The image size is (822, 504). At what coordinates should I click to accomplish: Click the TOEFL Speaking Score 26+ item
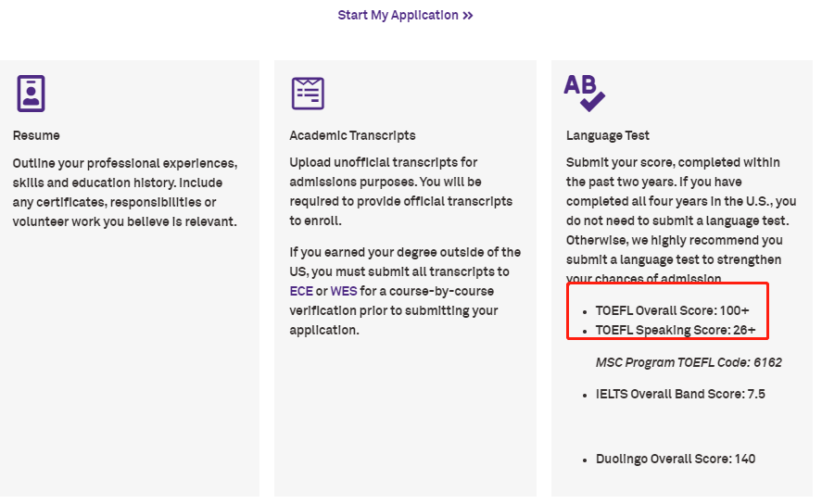pos(675,330)
